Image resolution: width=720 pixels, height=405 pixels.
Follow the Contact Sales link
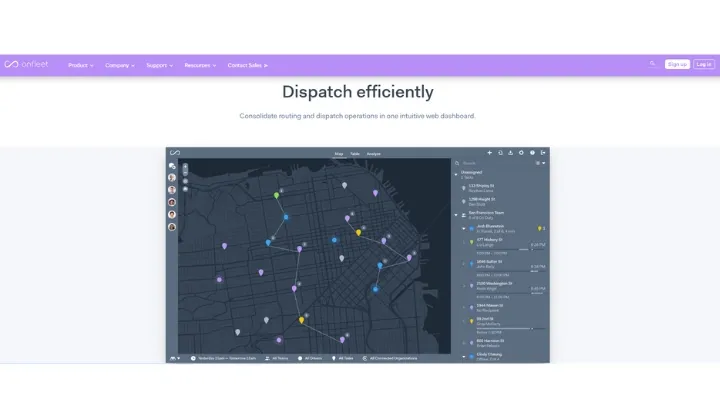pyautogui.click(x=247, y=65)
